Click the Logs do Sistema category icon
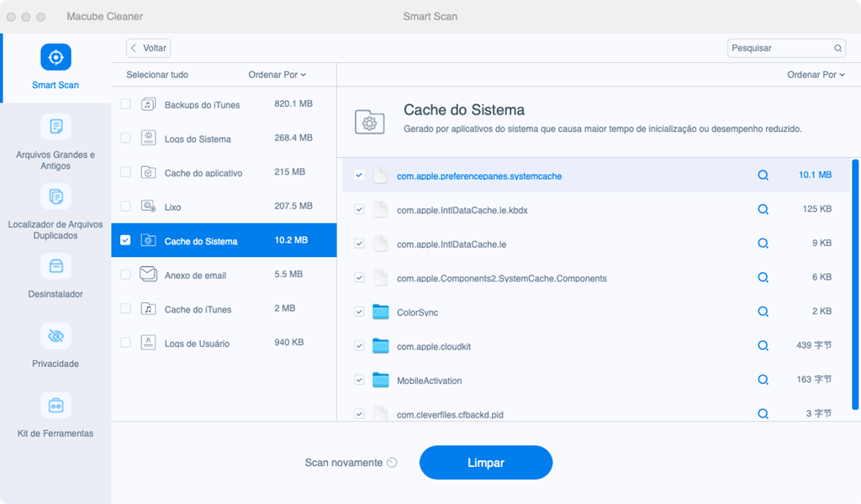 point(148,139)
